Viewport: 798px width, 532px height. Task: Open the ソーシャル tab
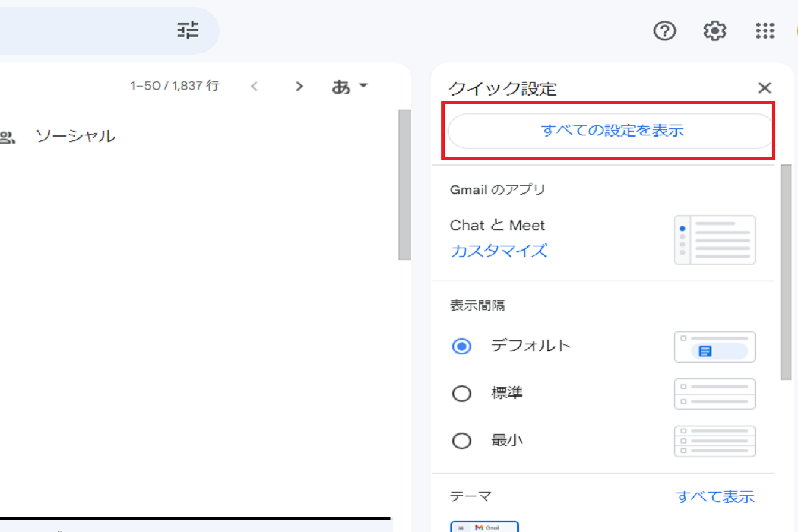[75, 136]
